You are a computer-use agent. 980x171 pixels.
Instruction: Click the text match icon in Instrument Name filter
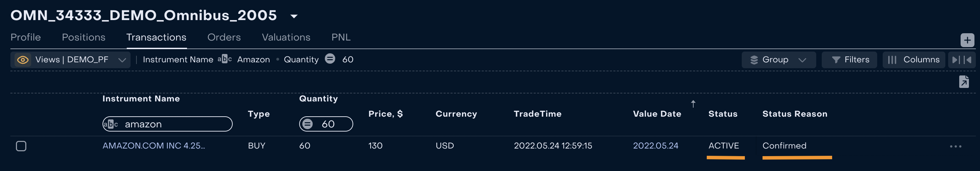(111, 124)
